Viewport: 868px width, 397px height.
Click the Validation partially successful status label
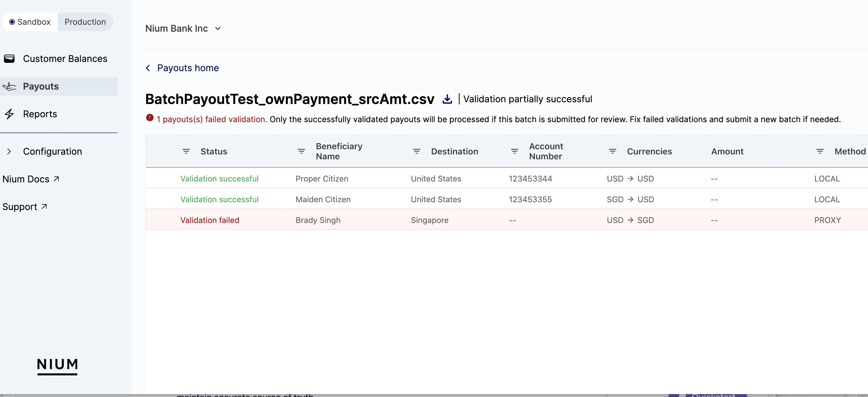click(x=527, y=99)
